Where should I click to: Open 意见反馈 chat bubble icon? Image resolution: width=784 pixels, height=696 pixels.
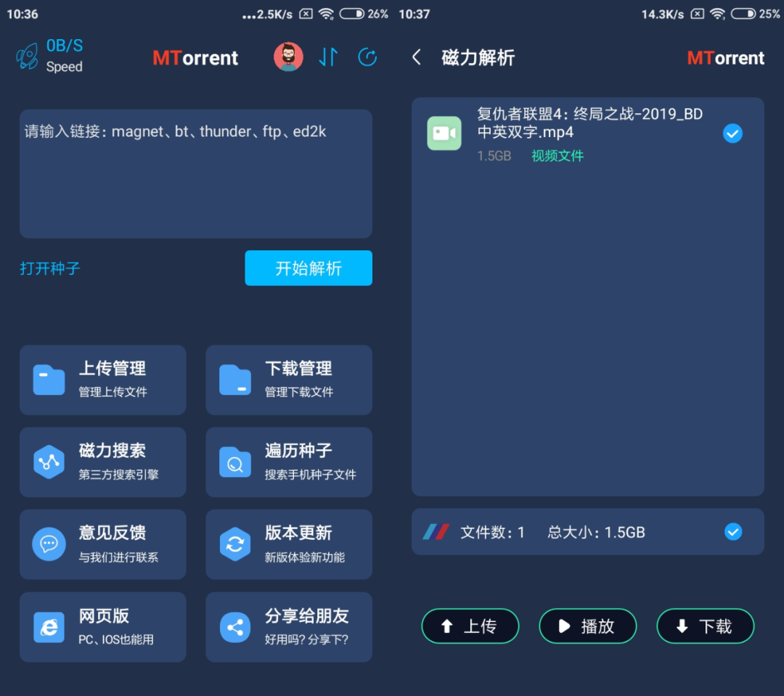pos(49,544)
